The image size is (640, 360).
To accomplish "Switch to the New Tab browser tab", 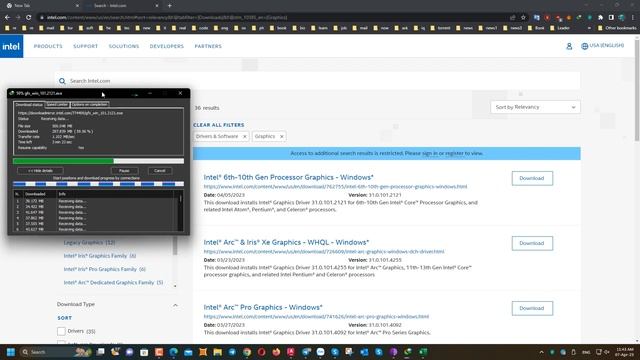I will [41, 6].
